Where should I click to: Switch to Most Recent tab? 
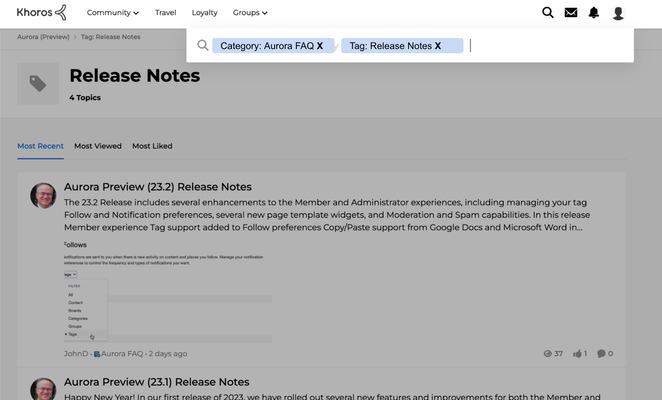41,146
